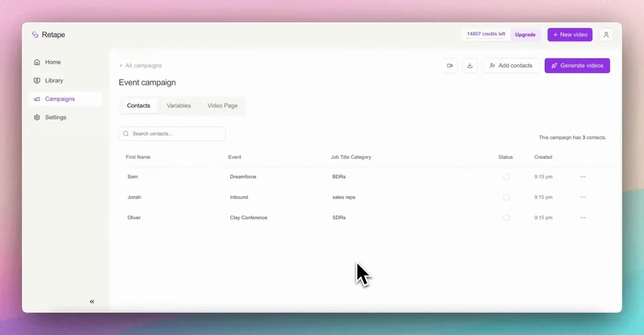Click the download icon button
Image resolution: width=644 pixels, height=335 pixels.
tap(470, 65)
